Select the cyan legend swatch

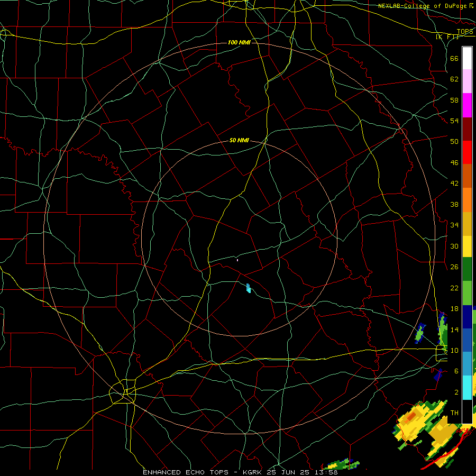click(467, 387)
